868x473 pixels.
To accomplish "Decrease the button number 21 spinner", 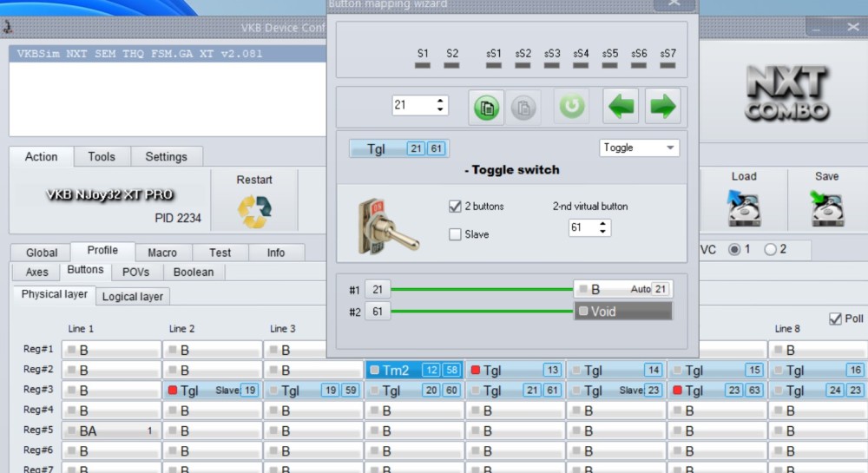I will [440, 109].
